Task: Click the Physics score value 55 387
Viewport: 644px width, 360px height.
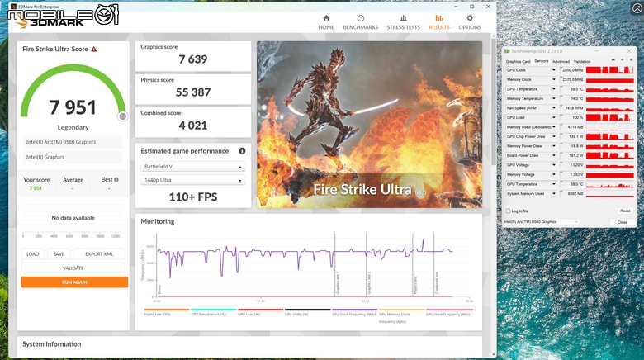Action: click(x=193, y=92)
